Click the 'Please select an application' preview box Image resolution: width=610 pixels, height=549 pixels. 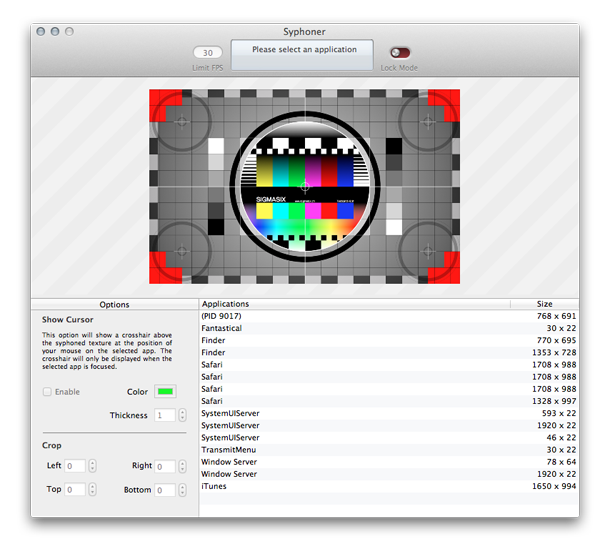(x=301, y=52)
